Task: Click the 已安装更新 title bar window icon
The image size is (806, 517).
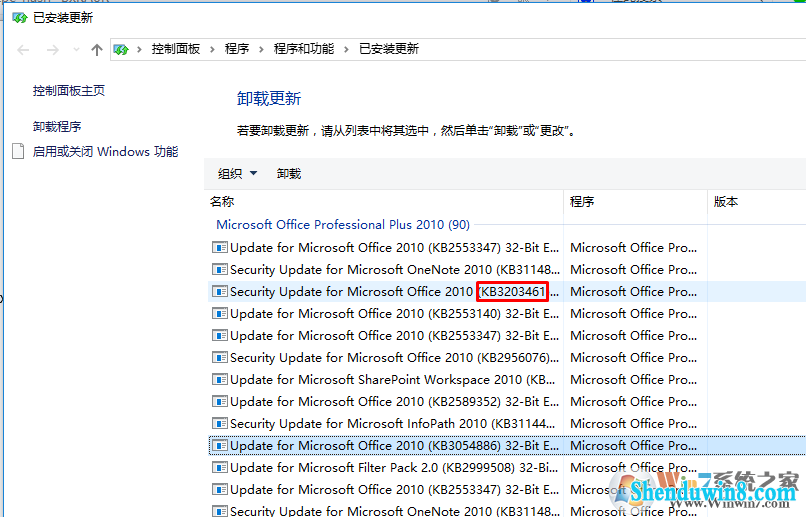Action: (x=20, y=18)
